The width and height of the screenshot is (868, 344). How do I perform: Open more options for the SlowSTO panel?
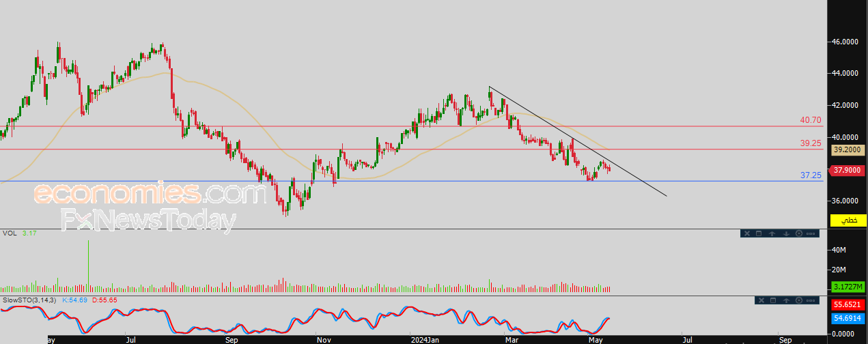click(811, 300)
